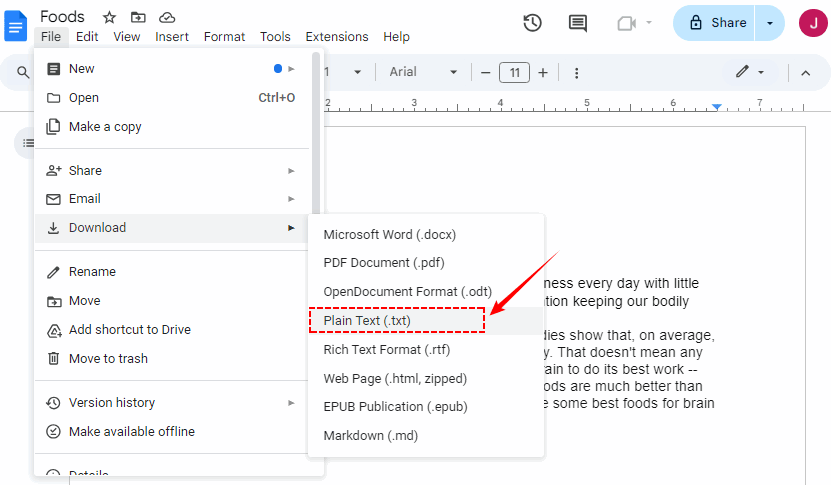Download as Microsoft Word (.docx)

(426, 235)
